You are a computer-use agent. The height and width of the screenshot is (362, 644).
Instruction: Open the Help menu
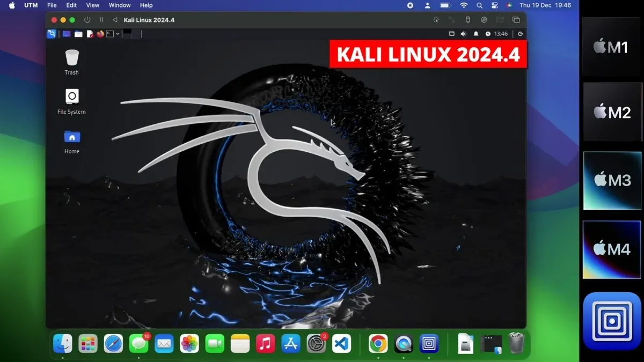point(147,5)
